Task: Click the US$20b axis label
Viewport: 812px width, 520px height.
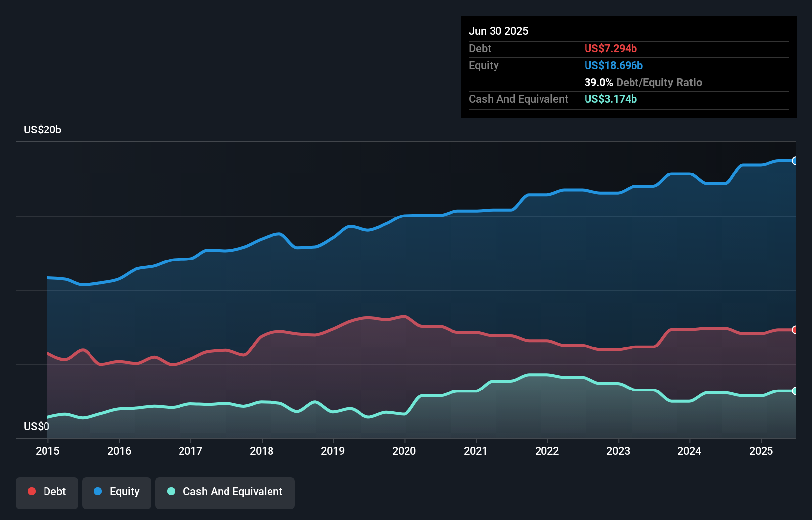Action: (x=43, y=130)
